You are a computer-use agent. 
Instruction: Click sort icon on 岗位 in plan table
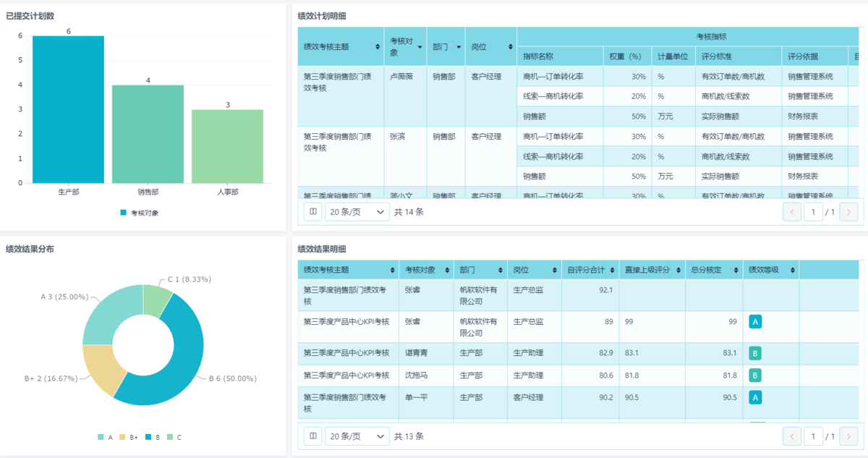(511, 47)
